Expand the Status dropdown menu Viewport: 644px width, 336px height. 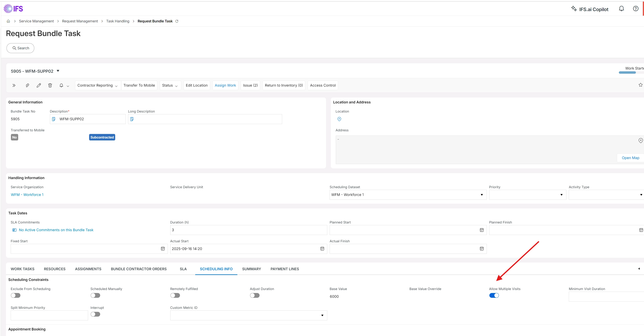click(x=170, y=85)
